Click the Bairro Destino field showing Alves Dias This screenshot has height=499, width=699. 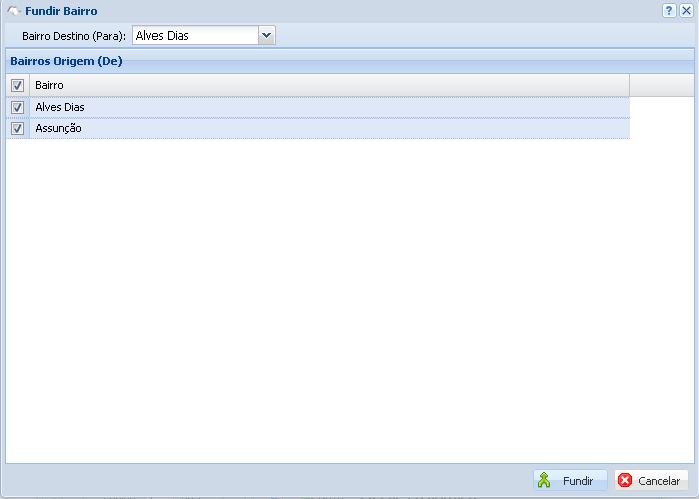click(194, 36)
